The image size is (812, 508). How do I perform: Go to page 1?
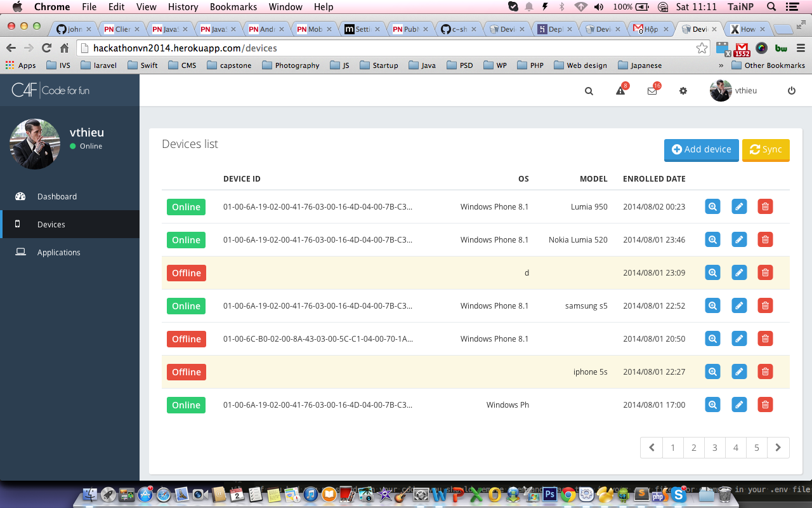(x=673, y=448)
